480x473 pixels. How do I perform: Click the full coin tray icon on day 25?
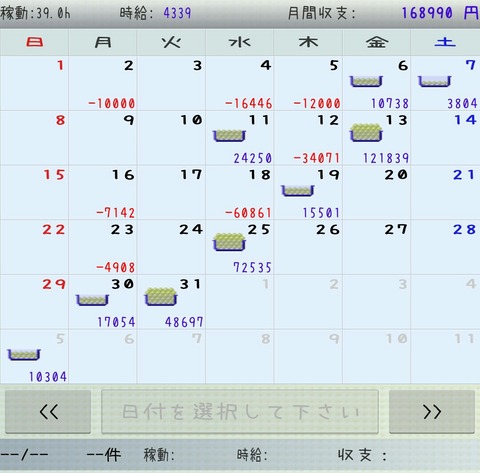[x=229, y=242]
